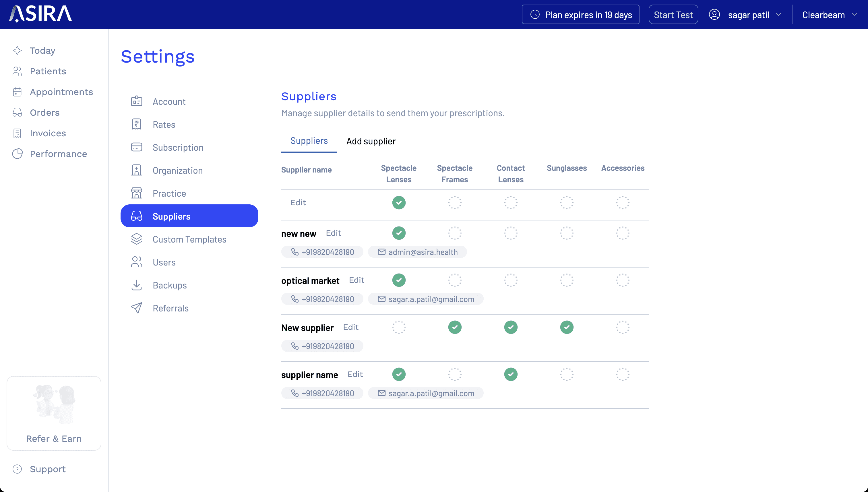Click the Orders glasses icon in sidebar
Viewport: 868px width, 492px height.
(x=17, y=113)
